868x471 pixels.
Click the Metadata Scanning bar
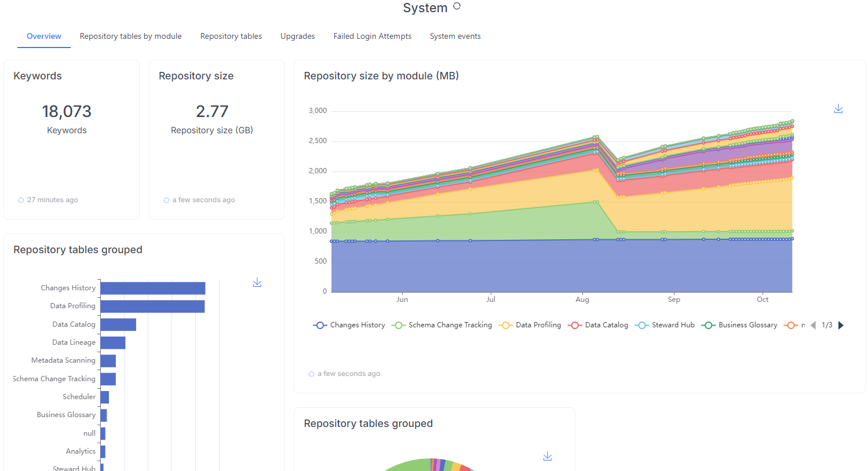[x=108, y=361]
